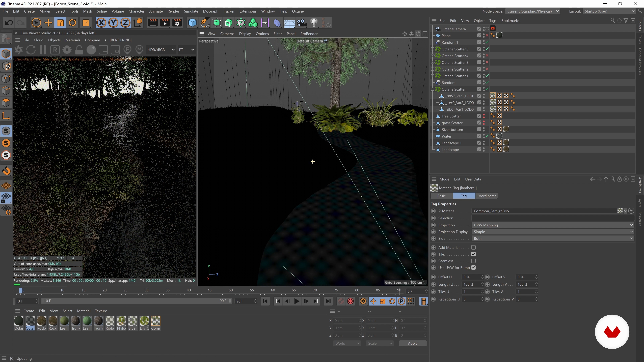
Task: Click the Light bulb object icon
Action: coord(314,23)
